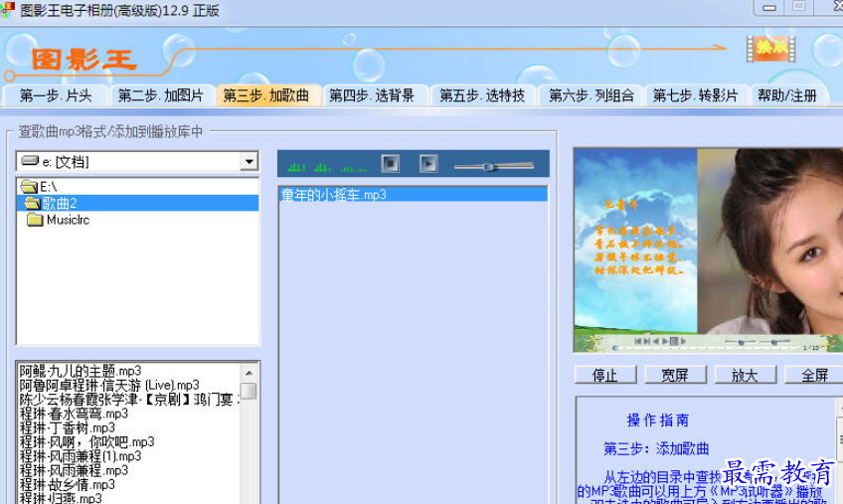The width and height of the screenshot is (843, 504).
Task: Click the album preview thumbnail image
Action: pos(708,251)
